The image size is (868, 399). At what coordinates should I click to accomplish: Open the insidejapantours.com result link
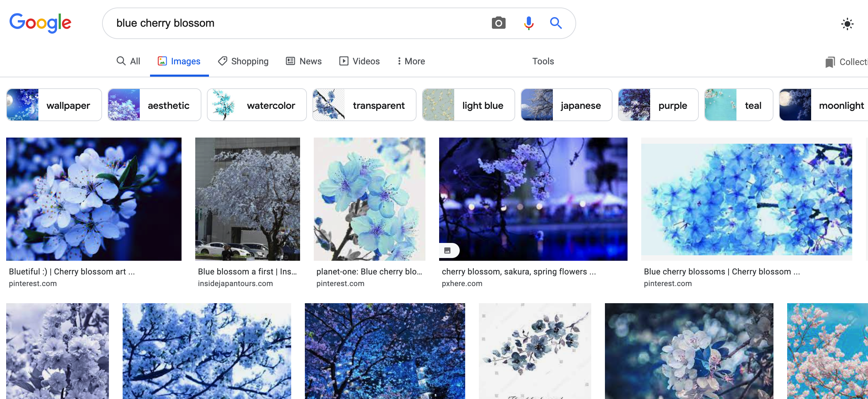click(x=235, y=283)
